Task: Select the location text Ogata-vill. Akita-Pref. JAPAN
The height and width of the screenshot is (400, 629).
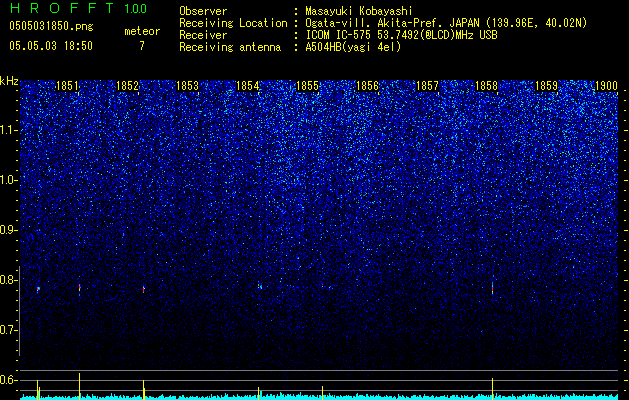Action: pos(393,23)
